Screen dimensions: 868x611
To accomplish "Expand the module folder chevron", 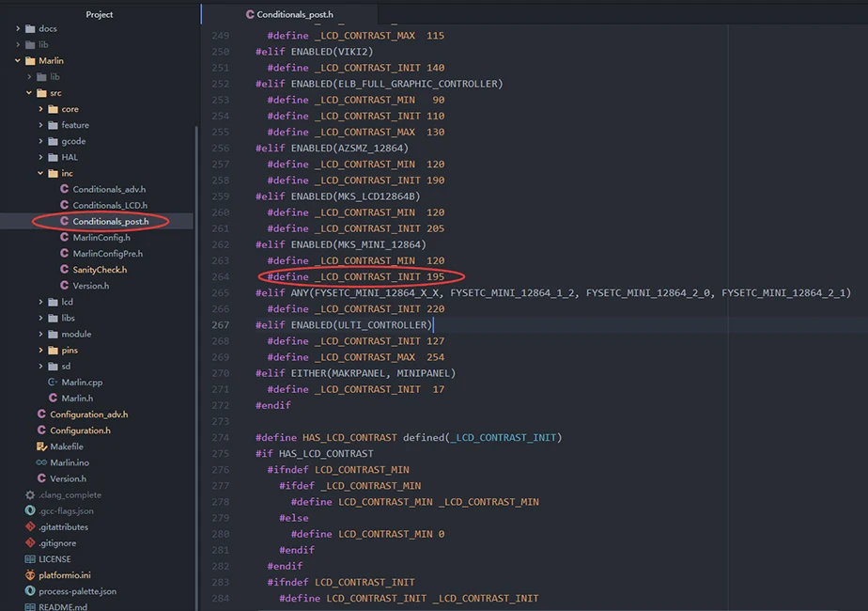I will (40, 334).
